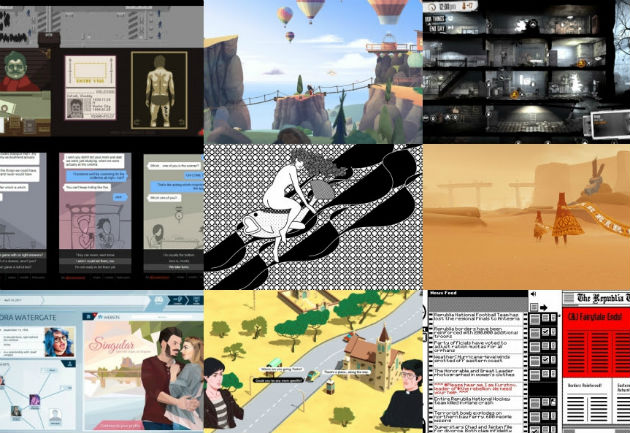The height and width of the screenshot is (433, 630).
Task: Select the medium layout box for Hockey Team story
Action: point(546,402)
